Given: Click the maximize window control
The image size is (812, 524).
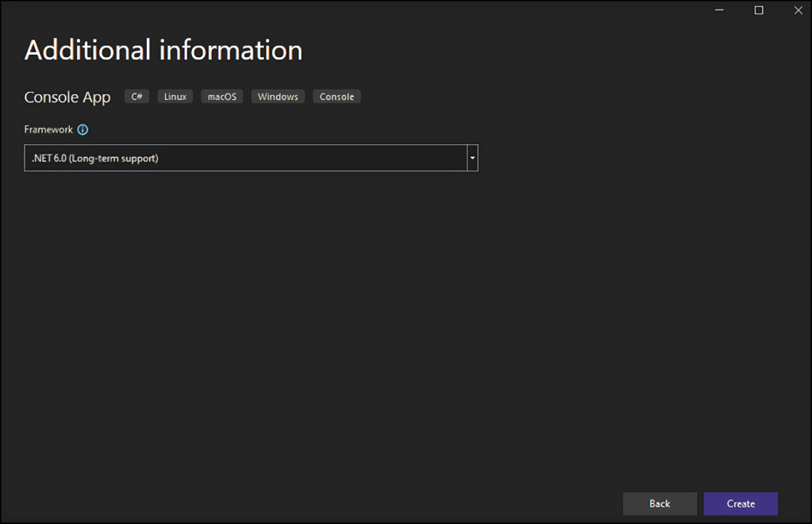Looking at the screenshot, I should point(758,10).
